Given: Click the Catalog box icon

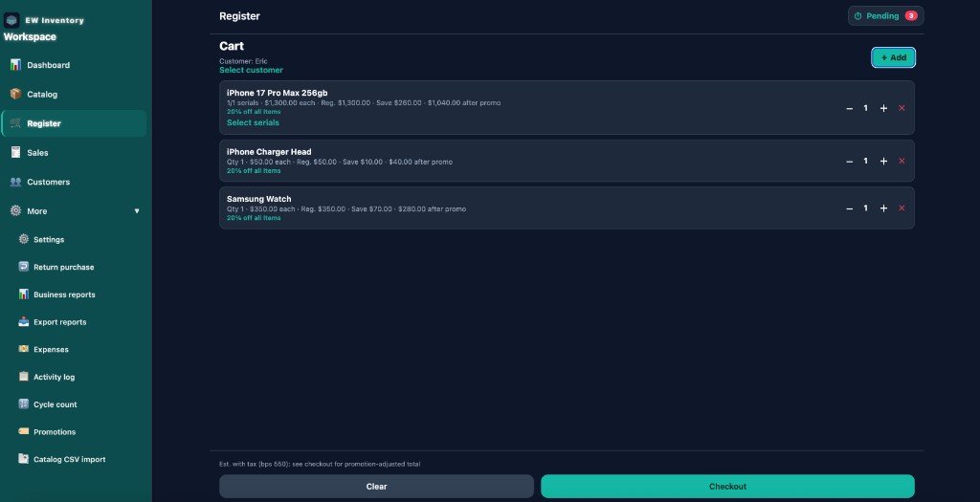Looking at the screenshot, I should click(15, 95).
